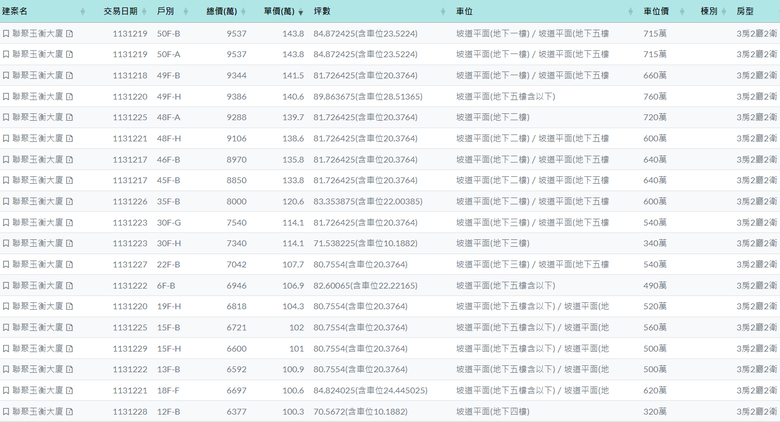
Task: Click parking price 320萬
Action: point(655,412)
